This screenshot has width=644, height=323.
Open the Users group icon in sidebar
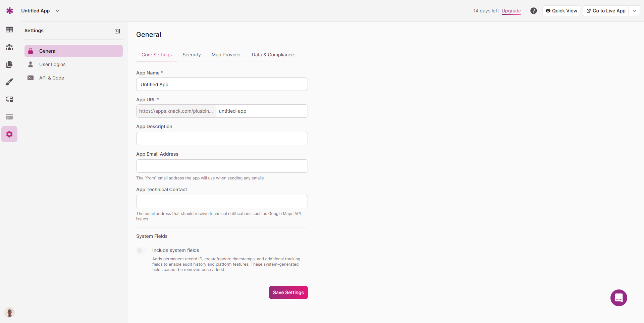(x=9, y=47)
